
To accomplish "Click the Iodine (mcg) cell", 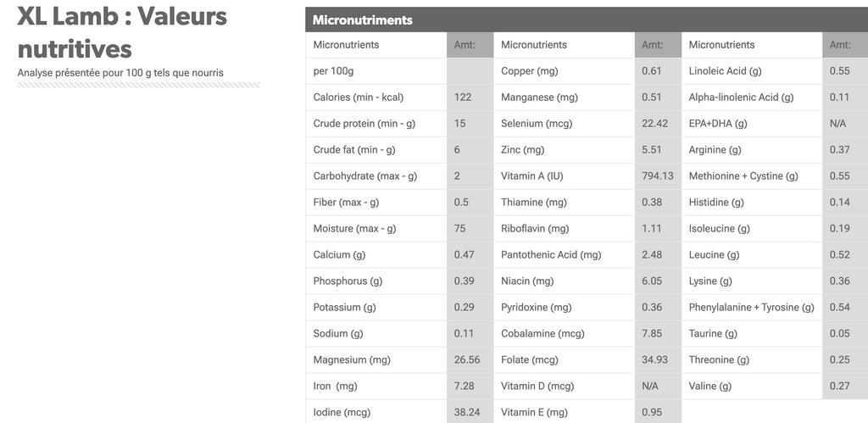I will tap(376, 412).
